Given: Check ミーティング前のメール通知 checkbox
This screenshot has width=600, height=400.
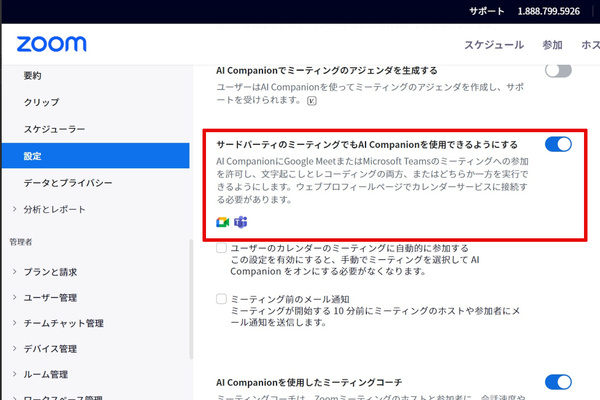Looking at the screenshot, I should (221, 299).
